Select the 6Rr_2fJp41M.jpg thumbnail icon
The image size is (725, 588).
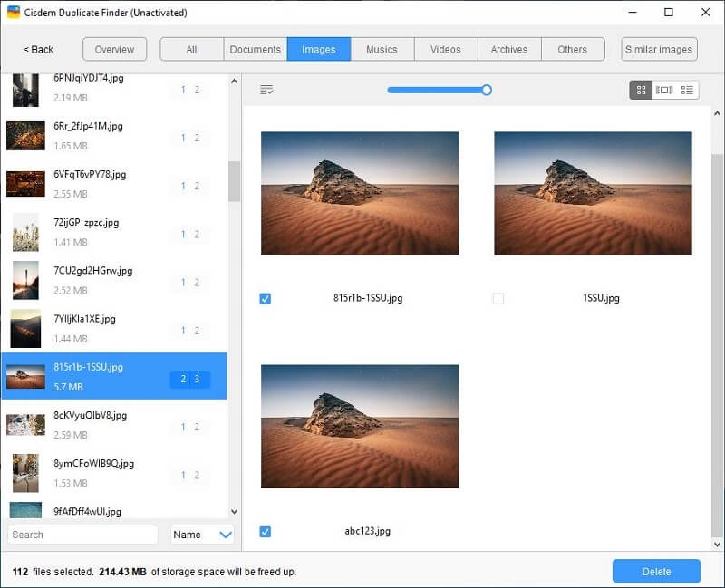click(25, 136)
